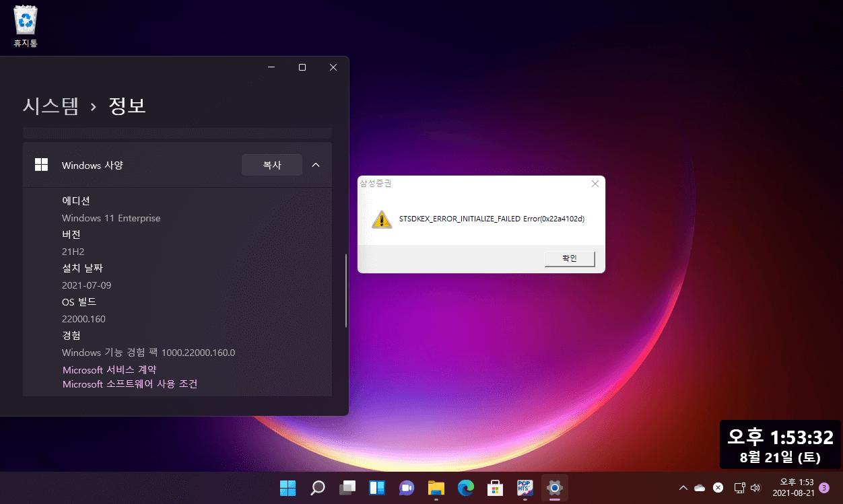Click the 삼성증권 dialog title
This screenshot has height=504, width=843.
click(x=376, y=183)
